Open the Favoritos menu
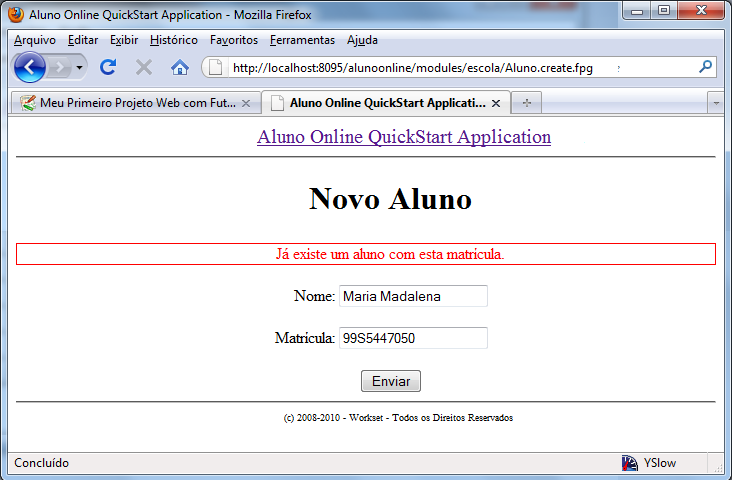The height and width of the screenshot is (480, 732). [233, 40]
